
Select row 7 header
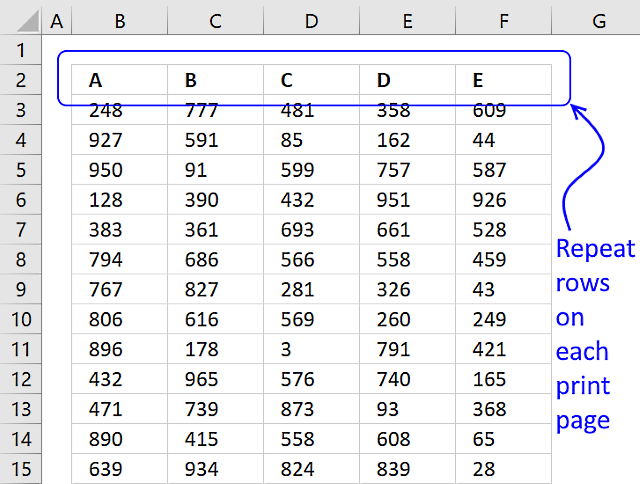click(x=21, y=229)
